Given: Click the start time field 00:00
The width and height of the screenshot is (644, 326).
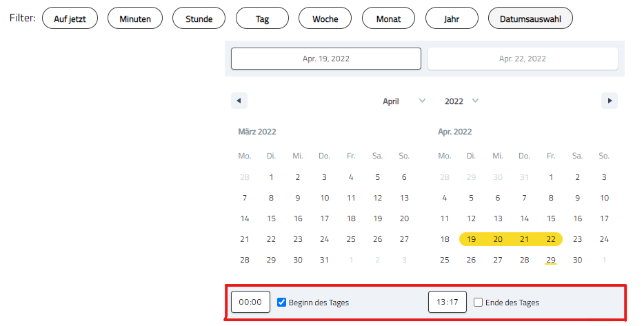Looking at the screenshot, I should coord(250,302).
